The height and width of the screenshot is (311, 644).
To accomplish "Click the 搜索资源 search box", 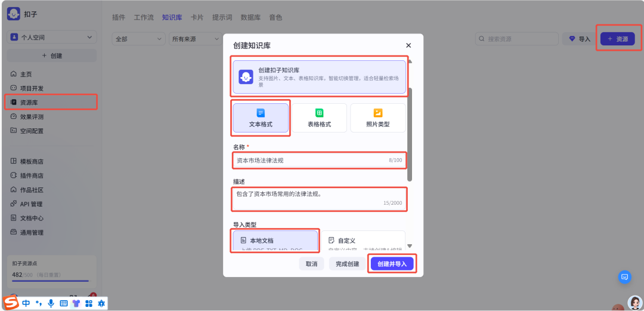I will coord(517,39).
